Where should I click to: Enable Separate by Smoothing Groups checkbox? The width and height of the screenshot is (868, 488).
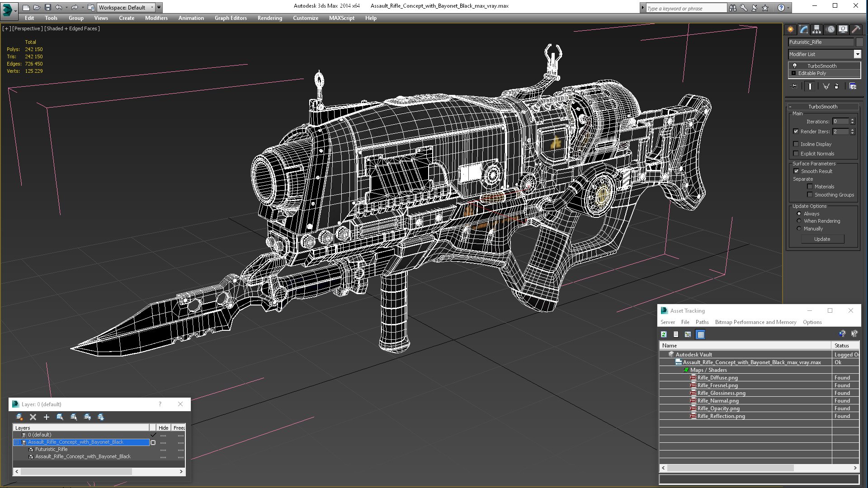(x=810, y=195)
